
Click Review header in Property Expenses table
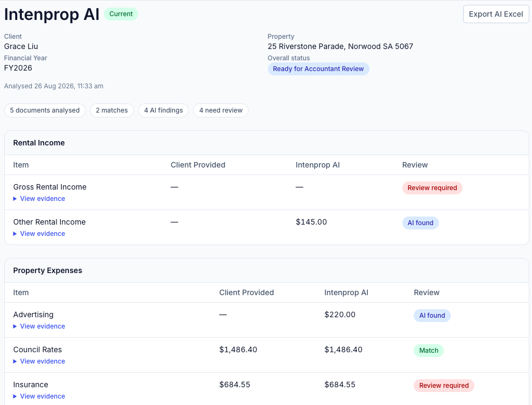[x=427, y=292]
